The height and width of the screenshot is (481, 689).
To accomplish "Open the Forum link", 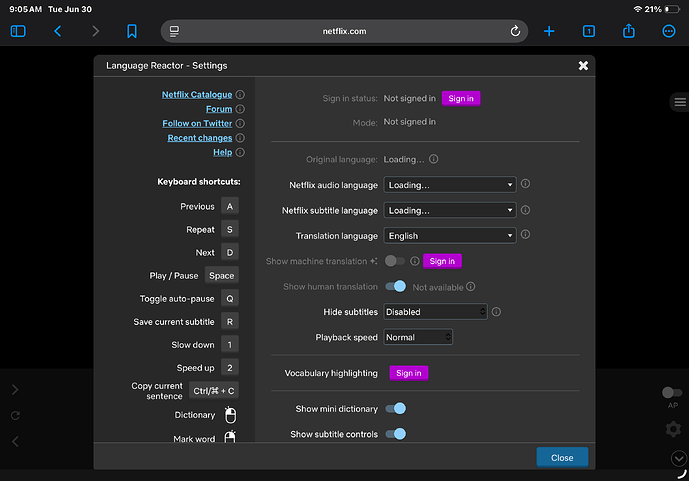I will click(219, 109).
